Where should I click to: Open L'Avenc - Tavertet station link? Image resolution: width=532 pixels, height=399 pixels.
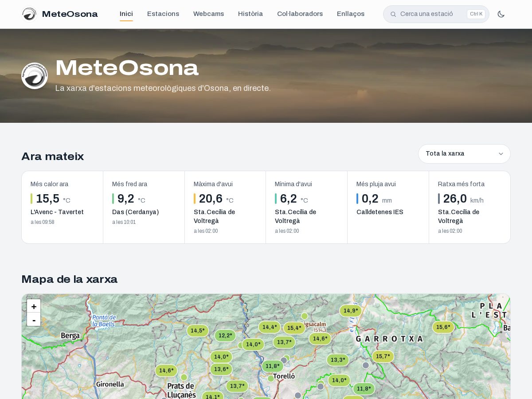point(57,212)
